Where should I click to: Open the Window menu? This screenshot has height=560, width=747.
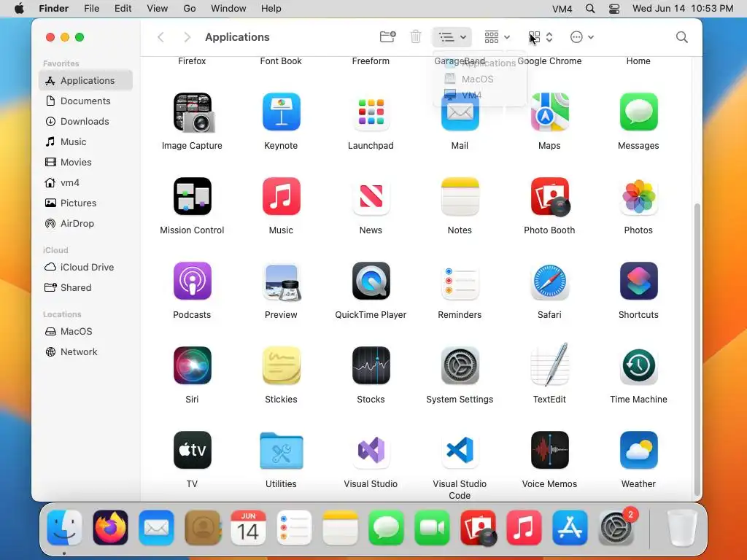pyautogui.click(x=228, y=9)
